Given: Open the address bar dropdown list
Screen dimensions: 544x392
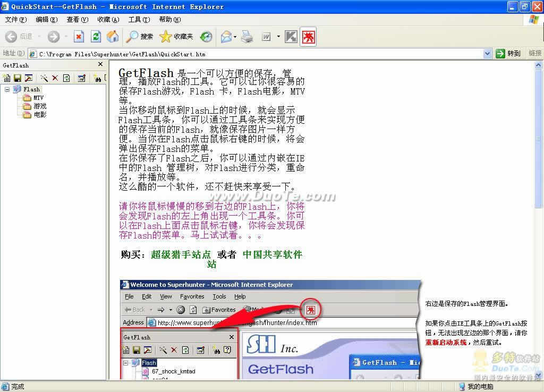Looking at the screenshot, I should pyautogui.click(x=487, y=54).
